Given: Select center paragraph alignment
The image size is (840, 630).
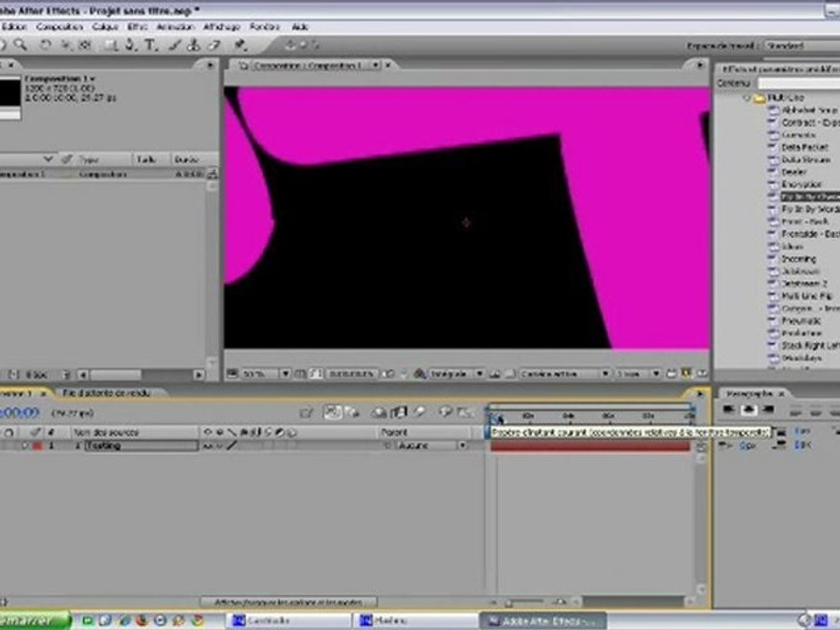Looking at the screenshot, I should tap(748, 410).
